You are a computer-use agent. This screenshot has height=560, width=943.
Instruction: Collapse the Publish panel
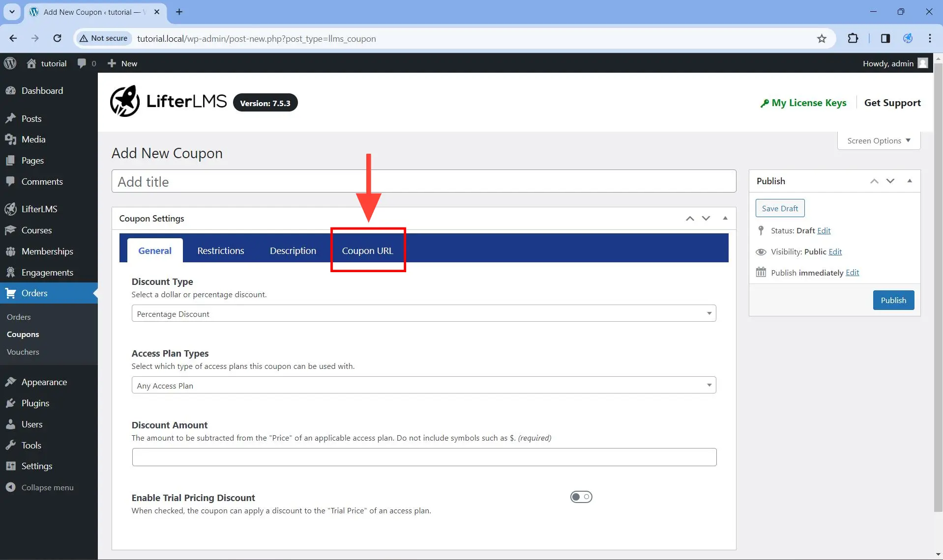910,181
